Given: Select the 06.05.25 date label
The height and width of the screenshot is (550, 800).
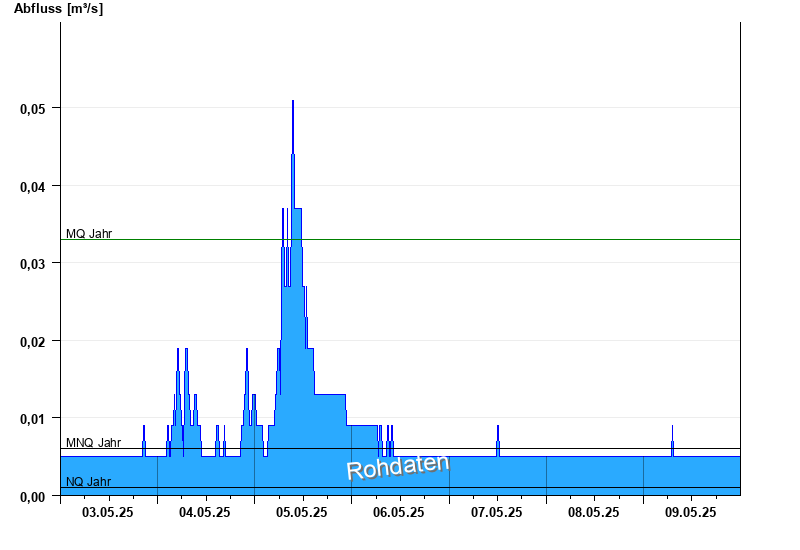Looking at the screenshot, I should click(x=398, y=512).
